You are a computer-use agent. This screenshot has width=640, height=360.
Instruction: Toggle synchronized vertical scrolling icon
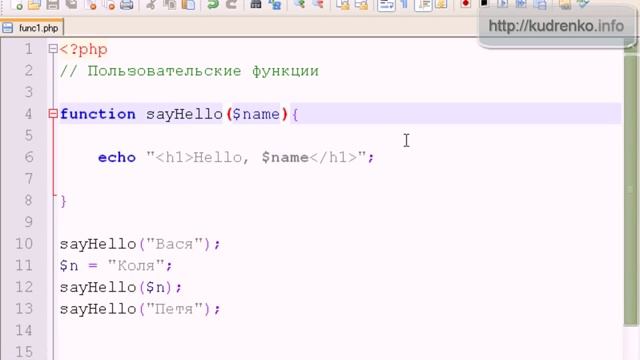(342, 4)
